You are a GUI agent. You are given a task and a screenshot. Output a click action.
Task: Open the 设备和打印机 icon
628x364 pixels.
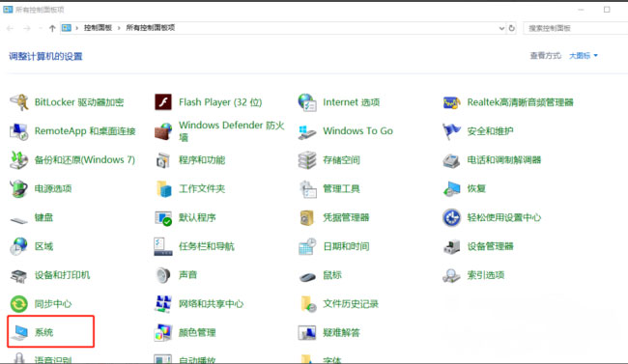coord(18,275)
